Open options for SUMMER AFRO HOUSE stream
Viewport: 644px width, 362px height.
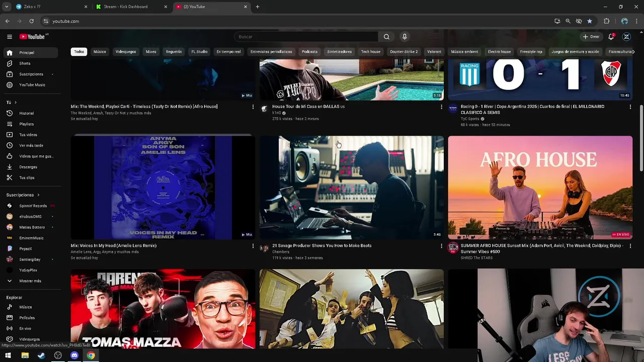click(x=630, y=246)
